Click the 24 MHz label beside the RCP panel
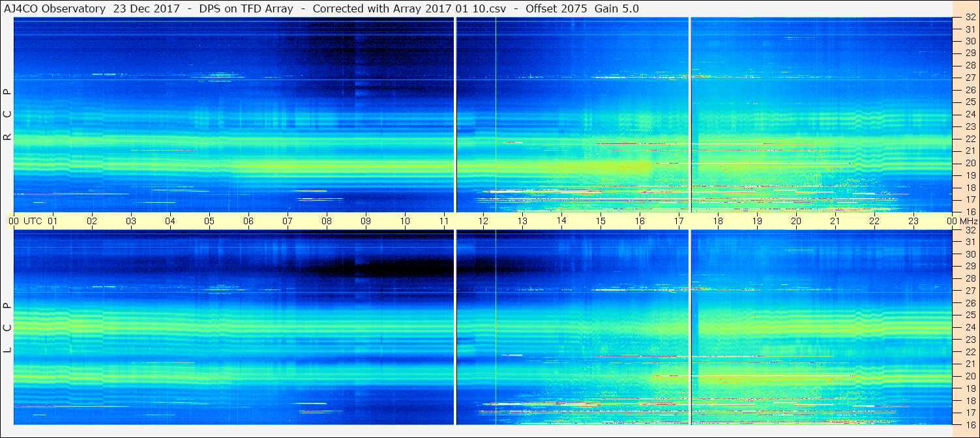This screenshot has width=980, height=438. click(x=970, y=114)
